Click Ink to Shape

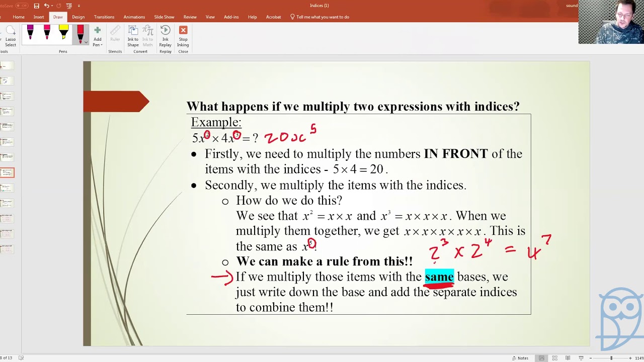click(133, 36)
